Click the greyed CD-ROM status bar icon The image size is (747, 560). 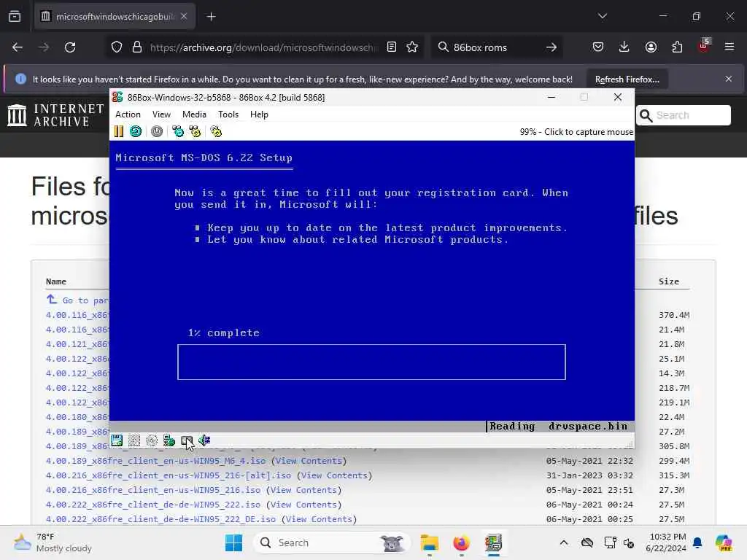pos(152,440)
